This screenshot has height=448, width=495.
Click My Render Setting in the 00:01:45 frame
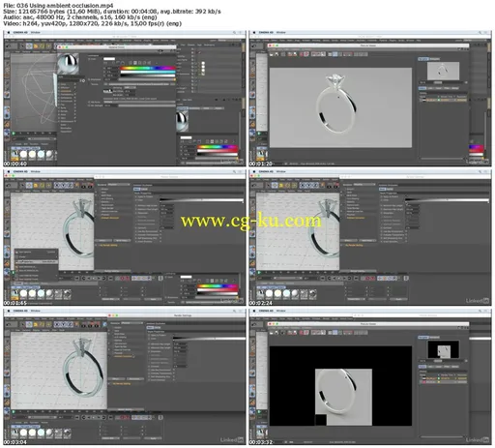(x=108, y=246)
